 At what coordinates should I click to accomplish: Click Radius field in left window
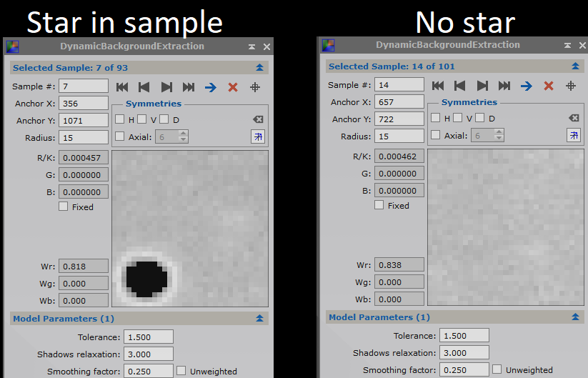click(x=84, y=138)
